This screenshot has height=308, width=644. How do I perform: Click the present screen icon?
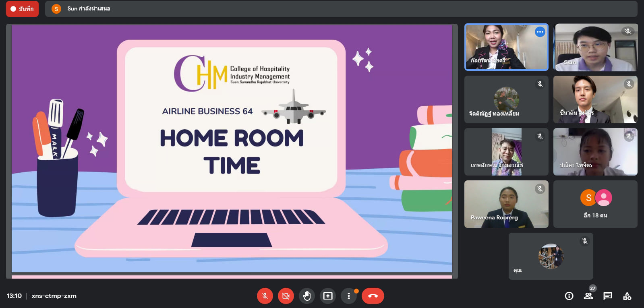328,296
